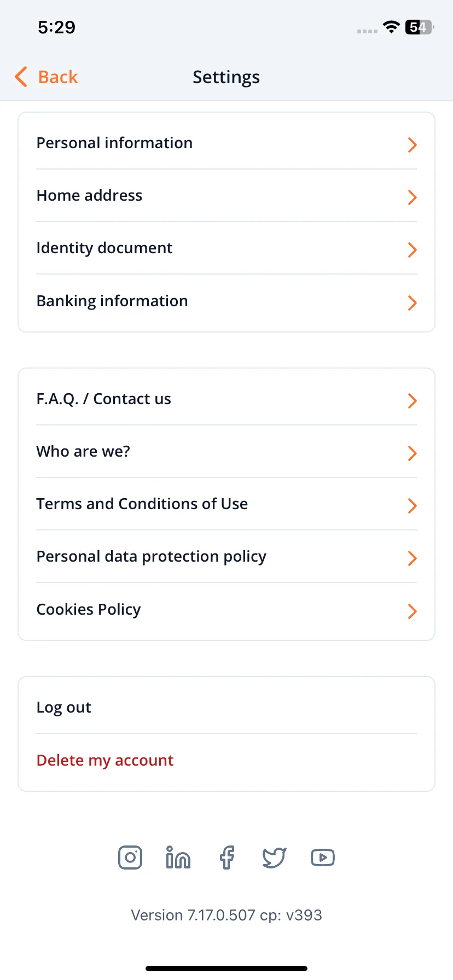Open the Instagram social link icon

130,857
